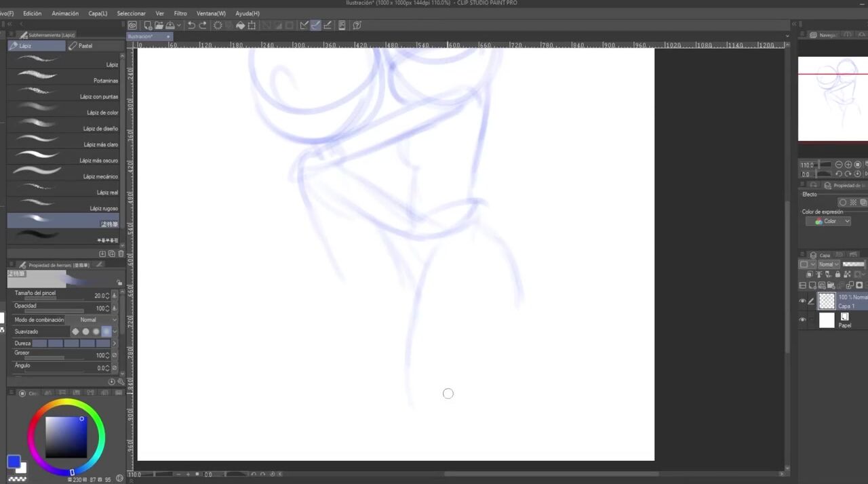Click the blue foreground color swatch

[14, 462]
